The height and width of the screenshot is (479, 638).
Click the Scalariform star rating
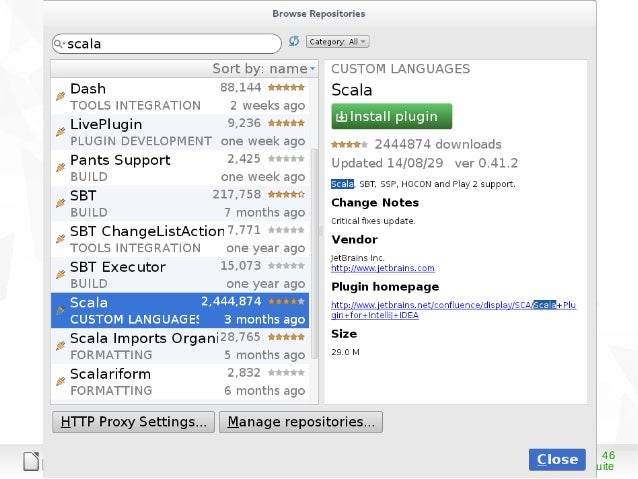pos(286,373)
